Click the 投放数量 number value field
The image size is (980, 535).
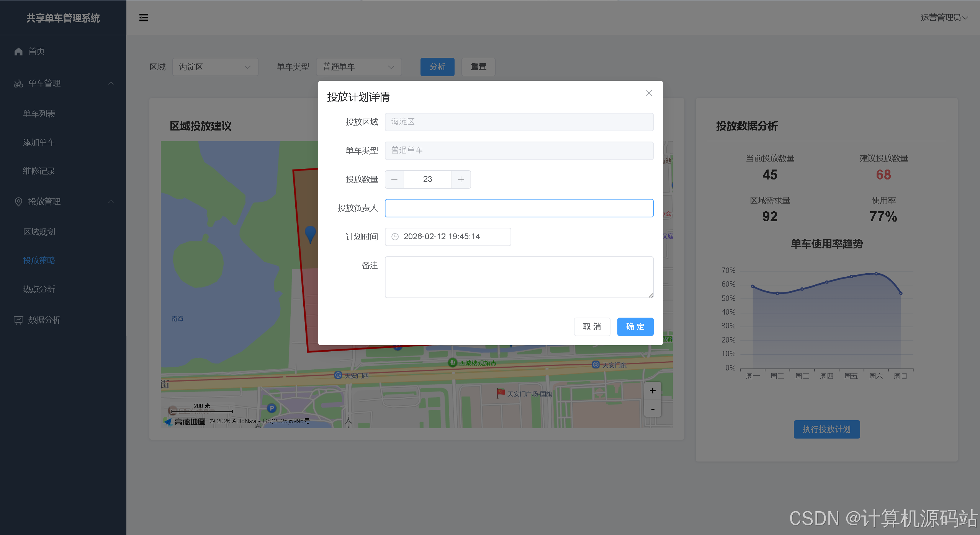pyautogui.click(x=427, y=179)
